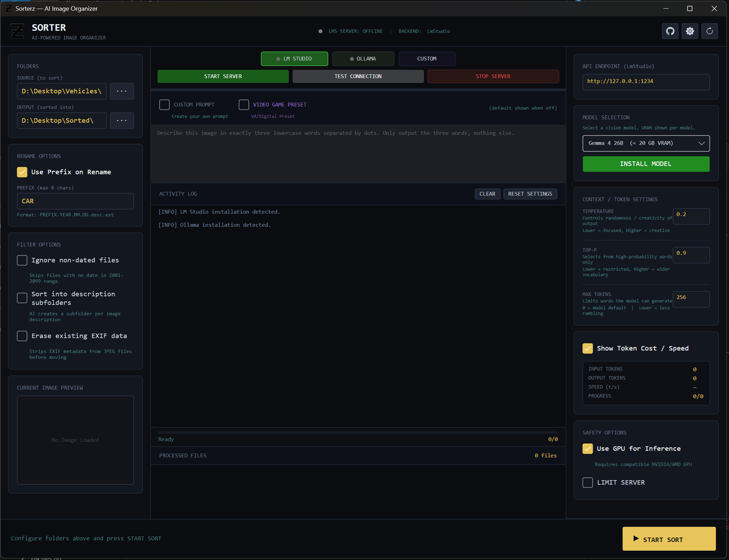Click the prefix CAR input field
The image size is (729, 560).
tap(75, 201)
